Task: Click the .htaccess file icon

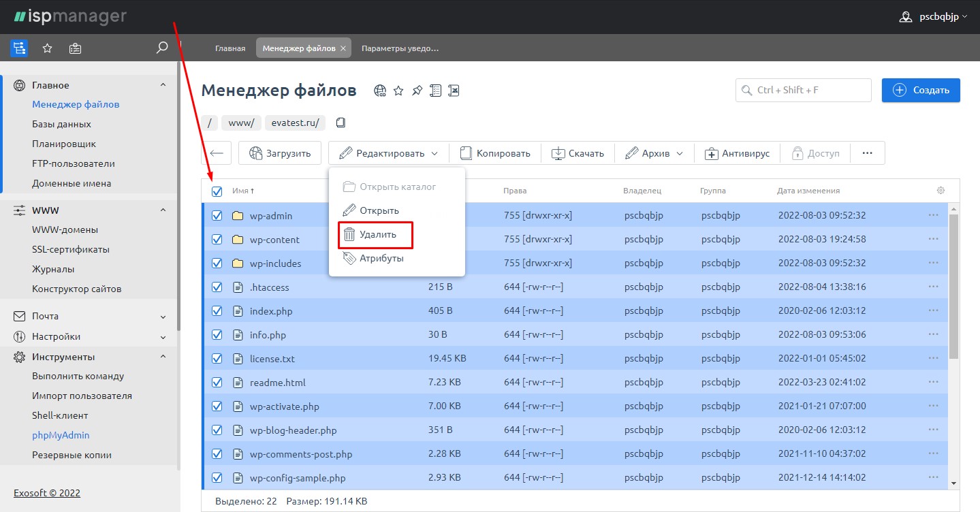Action: point(238,287)
